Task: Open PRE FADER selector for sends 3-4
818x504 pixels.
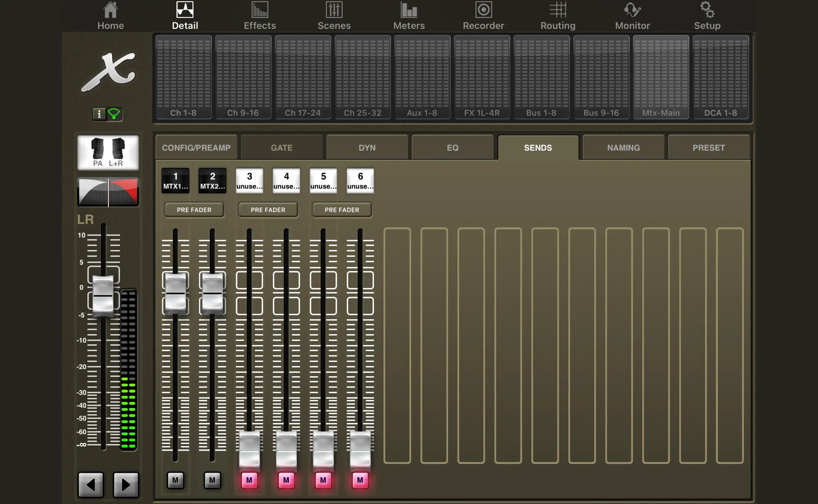Action: pos(268,210)
